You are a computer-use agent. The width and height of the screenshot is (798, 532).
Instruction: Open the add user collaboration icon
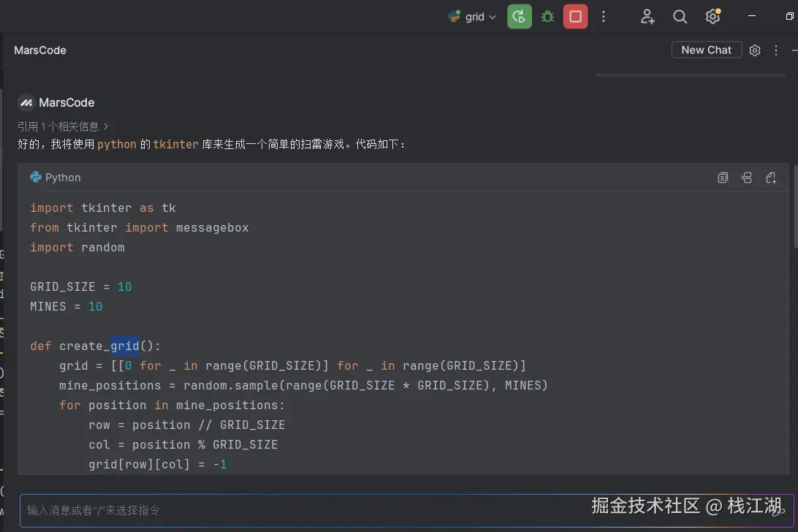tap(647, 17)
